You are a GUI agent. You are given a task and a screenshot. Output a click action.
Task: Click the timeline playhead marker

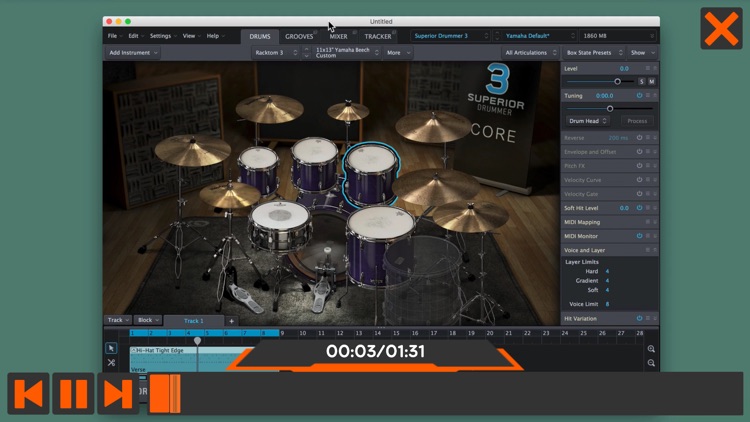click(197, 341)
